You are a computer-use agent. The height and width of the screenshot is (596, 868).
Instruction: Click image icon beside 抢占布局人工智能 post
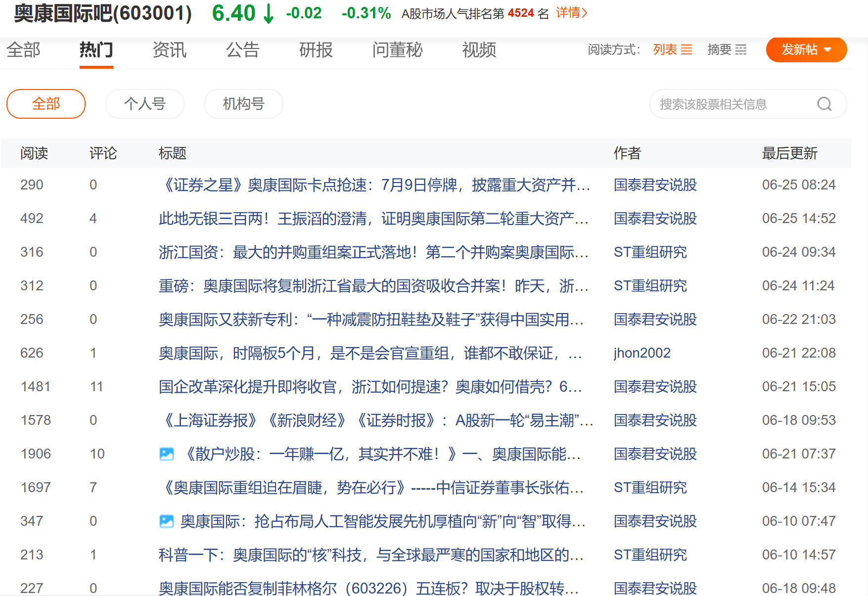pos(167,521)
